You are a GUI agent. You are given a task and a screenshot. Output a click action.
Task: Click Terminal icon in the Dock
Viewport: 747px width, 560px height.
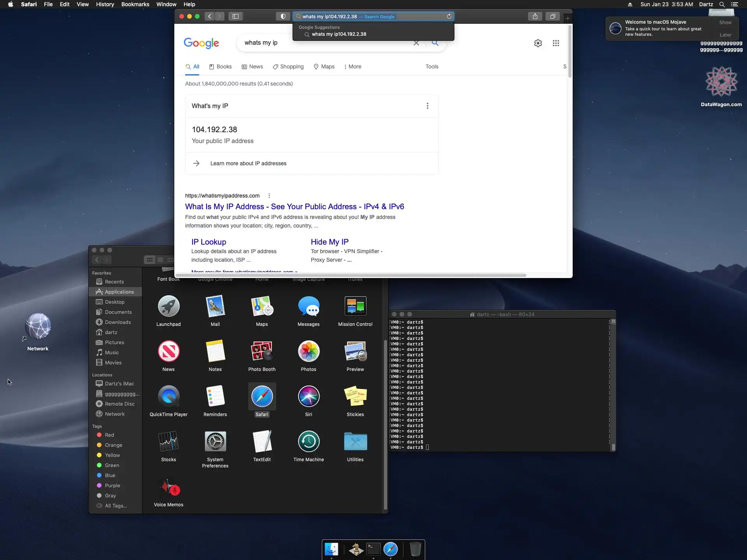373,549
